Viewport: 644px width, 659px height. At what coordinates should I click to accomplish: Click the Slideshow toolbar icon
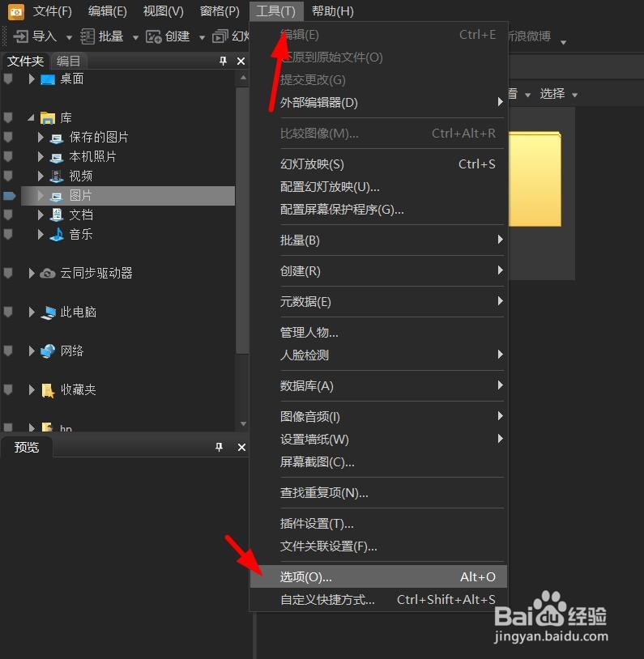220,36
